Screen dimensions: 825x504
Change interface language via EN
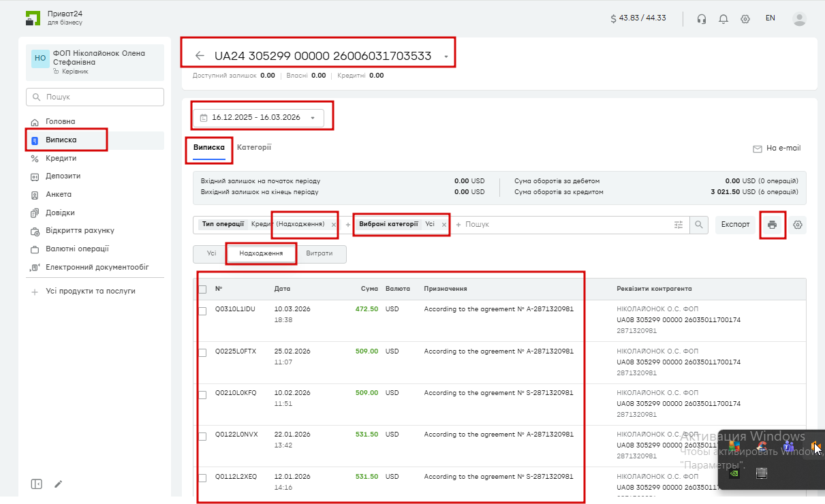pyautogui.click(x=770, y=18)
